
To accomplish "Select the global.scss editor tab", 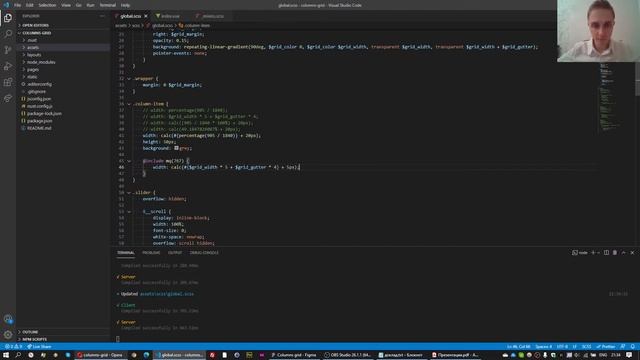I will tap(131, 16).
